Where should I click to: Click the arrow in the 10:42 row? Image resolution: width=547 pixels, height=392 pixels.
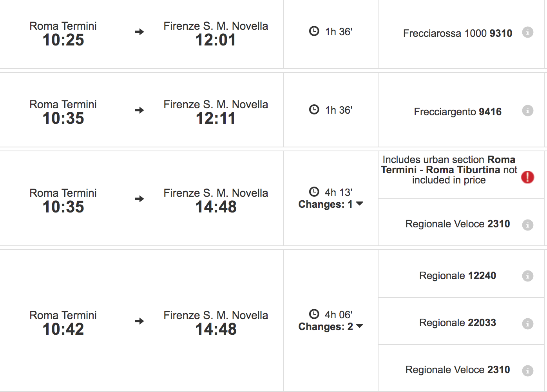pos(139,321)
